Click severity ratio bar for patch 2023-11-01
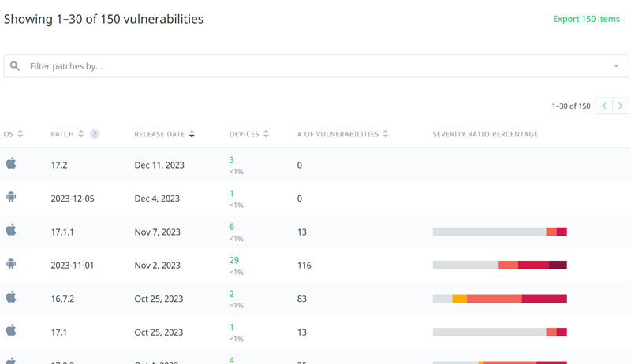 coord(500,266)
